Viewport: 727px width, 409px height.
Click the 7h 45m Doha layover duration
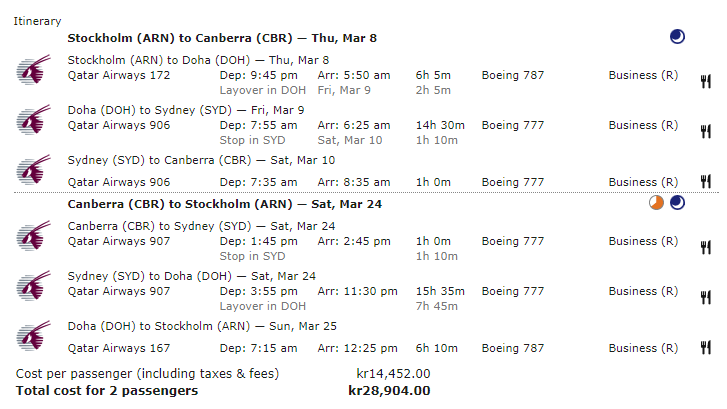pos(435,306)
